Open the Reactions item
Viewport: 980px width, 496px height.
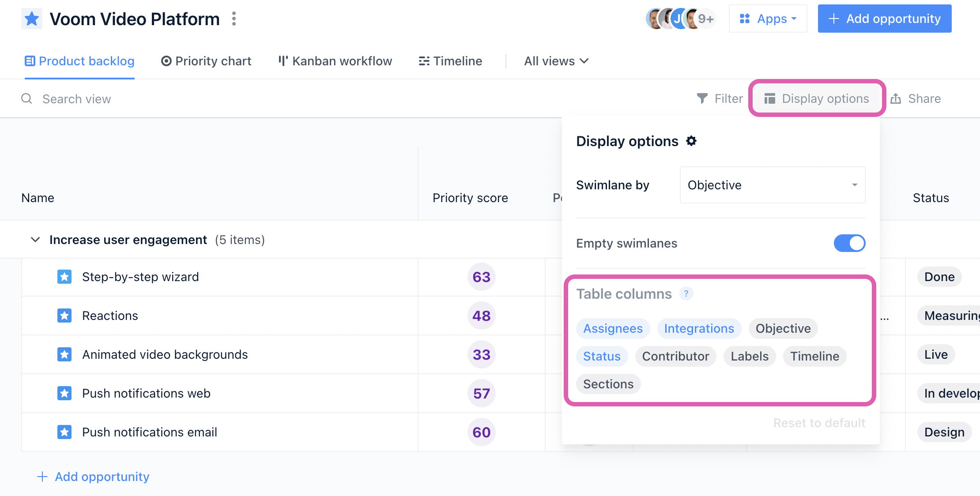[110, 316]
